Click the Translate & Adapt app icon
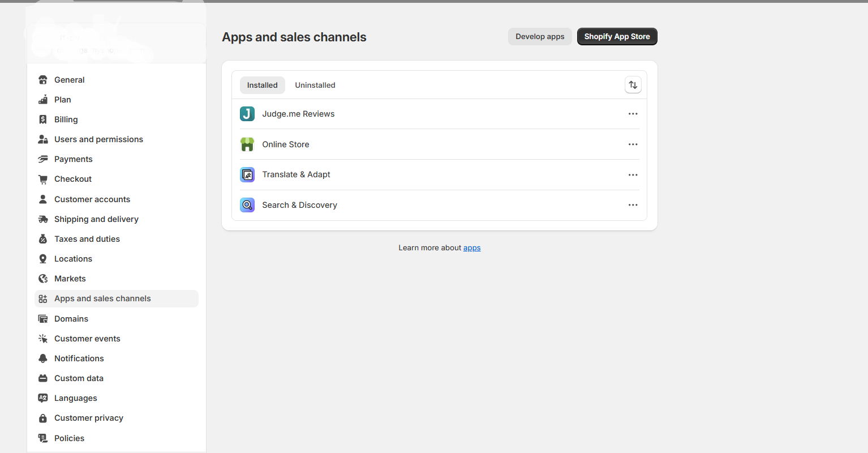Image resolution: width=868 pixels, height=453 pixels. tap(247, 175)
